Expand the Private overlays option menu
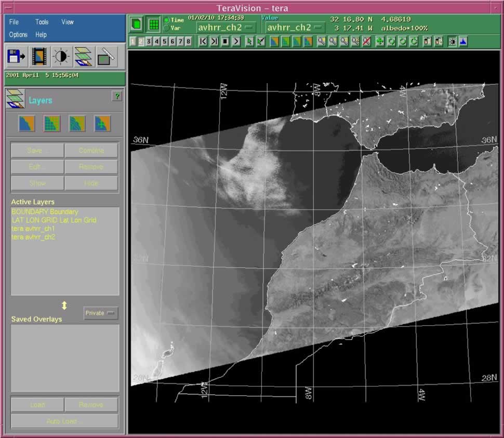Viewport: 504px width, 438px height. click(101, 313)
